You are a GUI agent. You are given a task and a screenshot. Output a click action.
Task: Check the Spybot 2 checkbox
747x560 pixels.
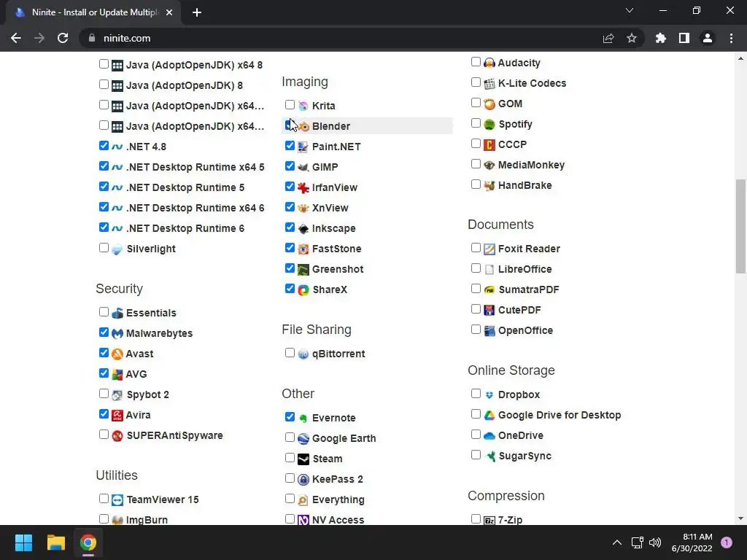click(x=104, y=393)
